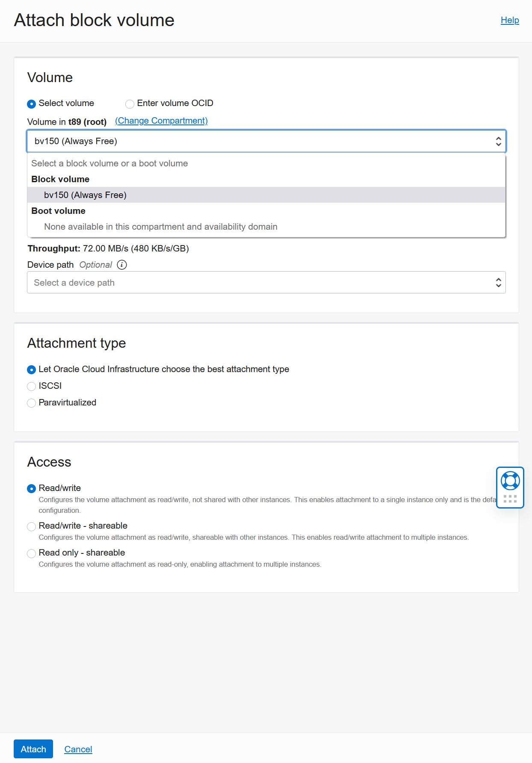Choose Paravirtualized attachment type

coord(31,403)
